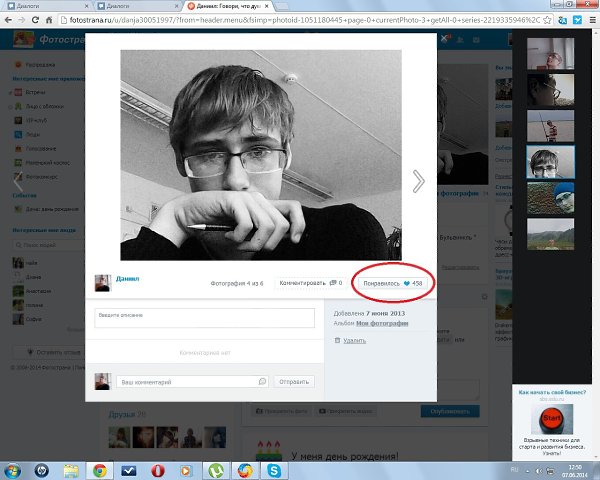
Task: Click the browser back arrow
Action: [x=11, y=21]
